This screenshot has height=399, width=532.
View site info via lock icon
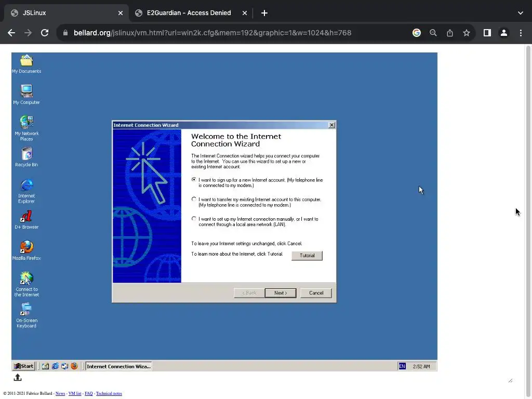coord(65,33)
